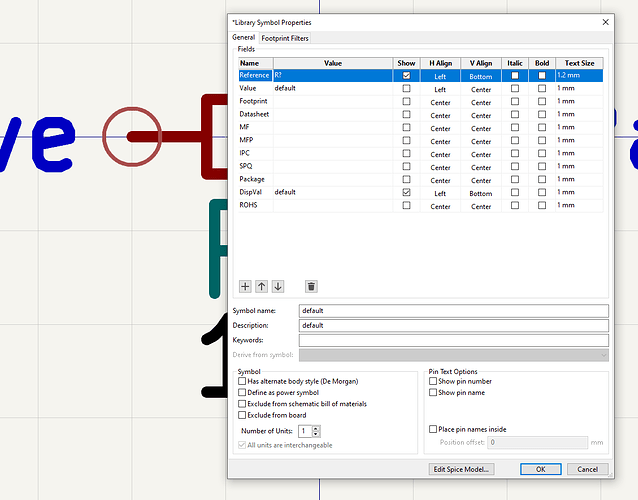Switch to the General tab
638x500 pixels.
tap(243, 37)
